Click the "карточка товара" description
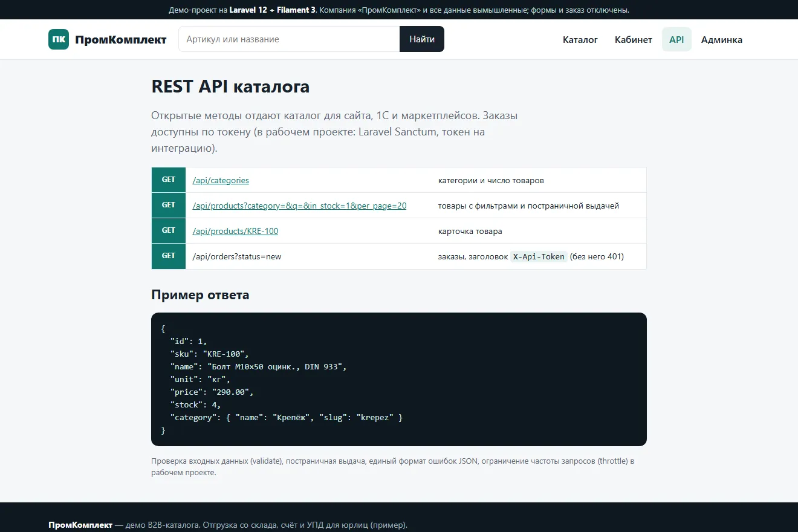This screenshot has width=798, height=532. (470, 231)
